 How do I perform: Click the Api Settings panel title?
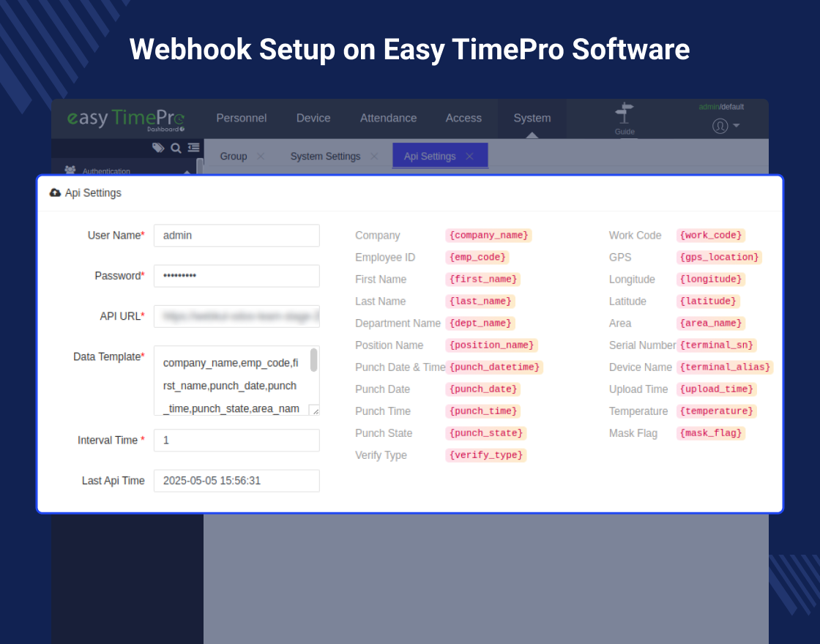tap(93, 193)
